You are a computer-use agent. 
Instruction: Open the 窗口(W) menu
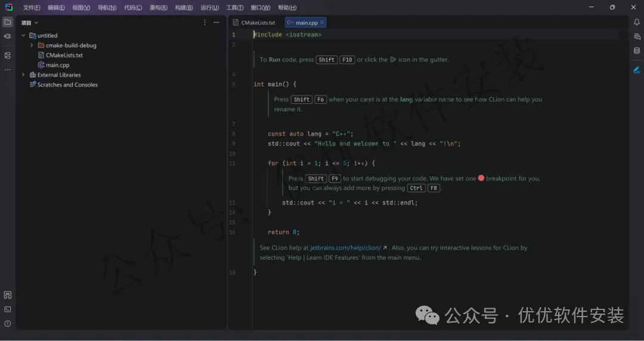[261, 7]
